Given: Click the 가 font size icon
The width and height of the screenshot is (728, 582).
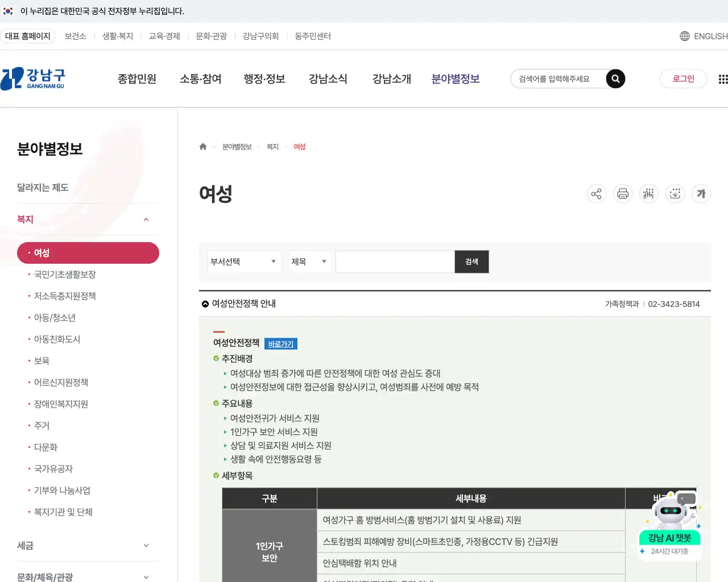Looking at the screenshot, I should (701, 194).
